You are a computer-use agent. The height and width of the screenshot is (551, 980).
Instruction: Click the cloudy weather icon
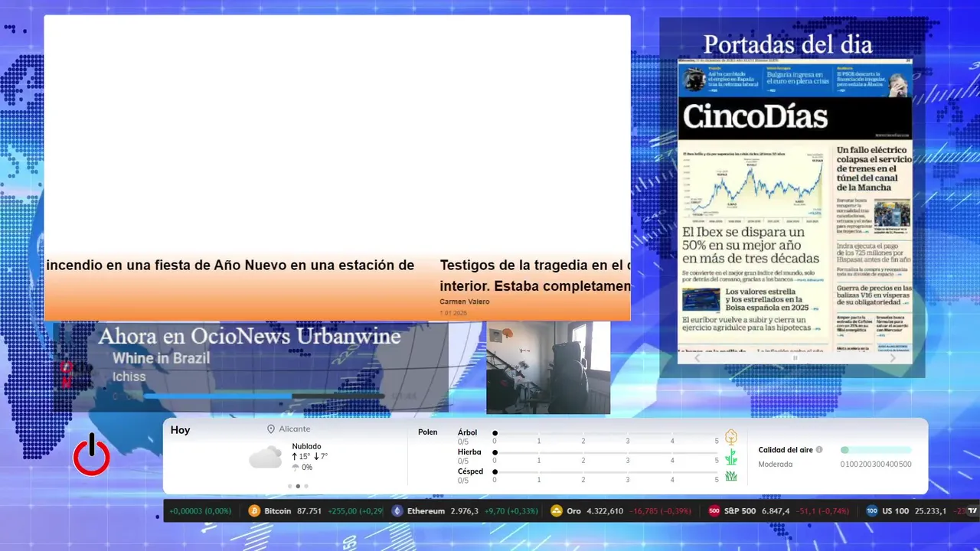(x=266, y=458)
